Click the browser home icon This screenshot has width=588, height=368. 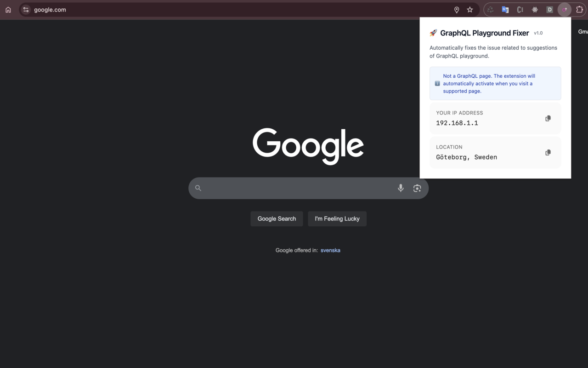click(x=8, y=10)
